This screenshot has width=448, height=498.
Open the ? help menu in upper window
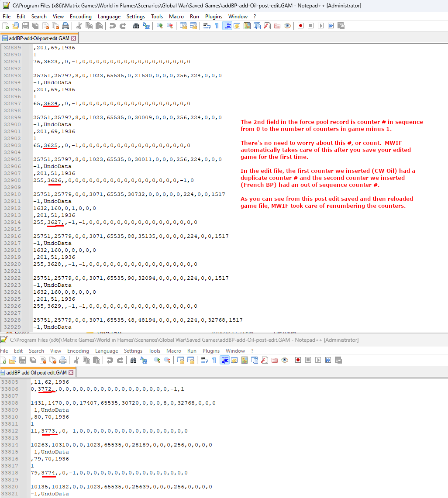255,17
